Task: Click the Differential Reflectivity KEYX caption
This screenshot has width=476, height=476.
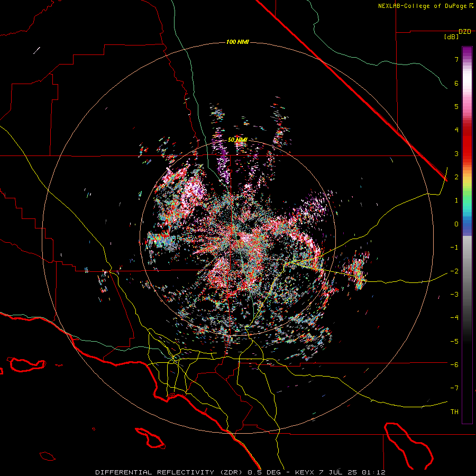Action: [241, 472]
